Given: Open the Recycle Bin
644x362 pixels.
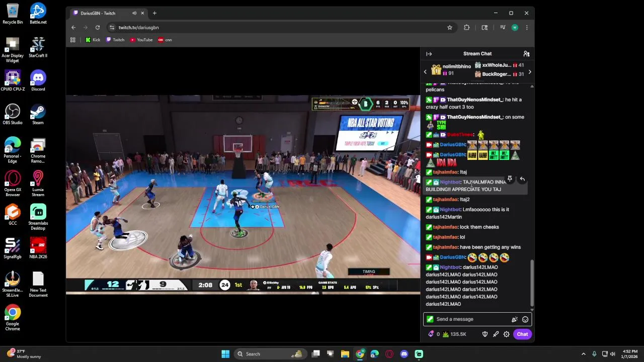Looking at the screenshot, I should (x=13, y=14).
